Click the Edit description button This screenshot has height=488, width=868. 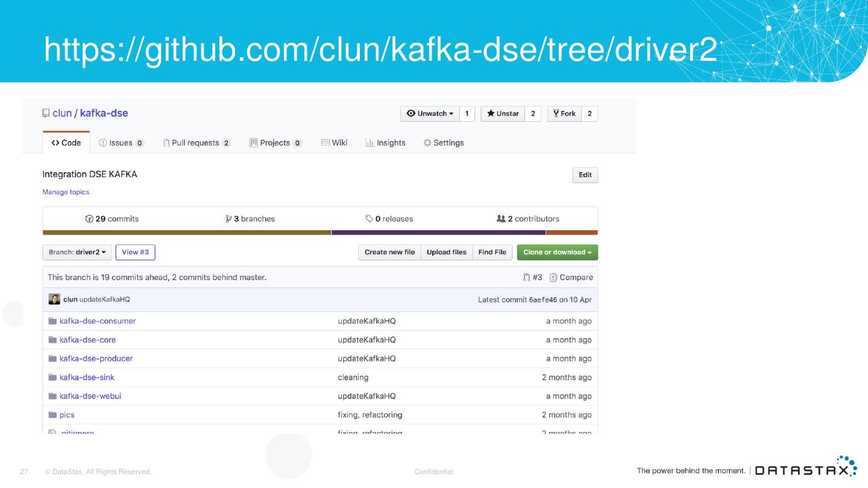(x=585, y=175)
